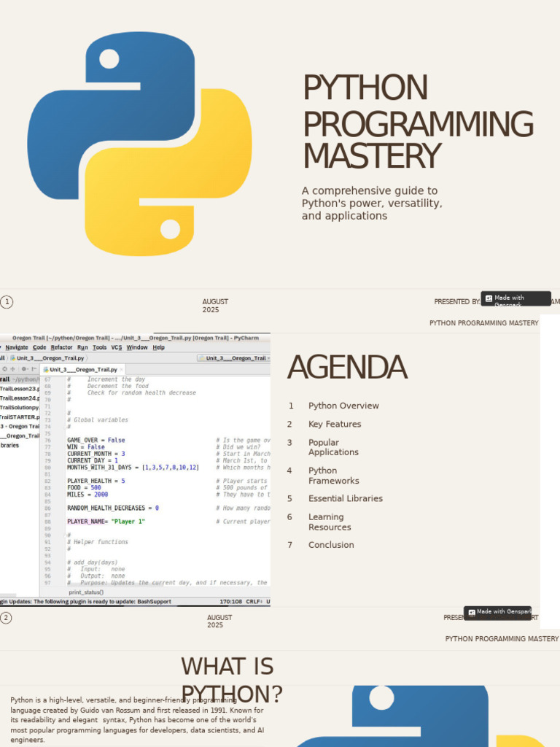Viewport: 560px width, 747px height.
Task: Open the Help menu in PyCharm
Action: click(158, 347)
